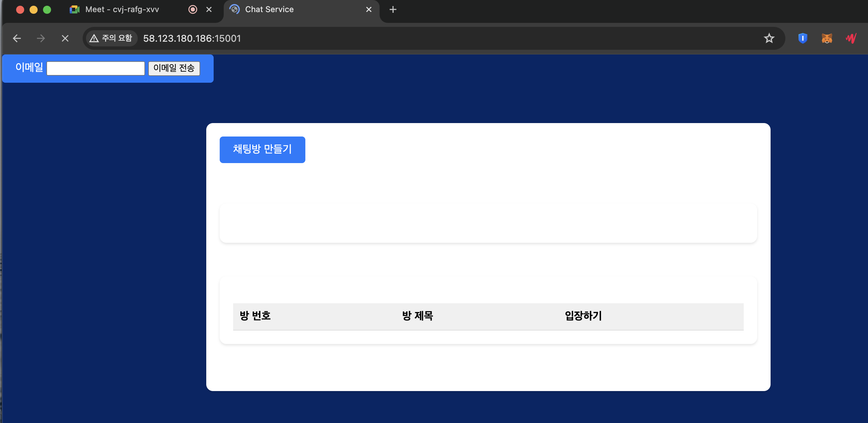
Task: Switch to the Meet cvj-rafg-xvv tab
Action: click(122, 9)
